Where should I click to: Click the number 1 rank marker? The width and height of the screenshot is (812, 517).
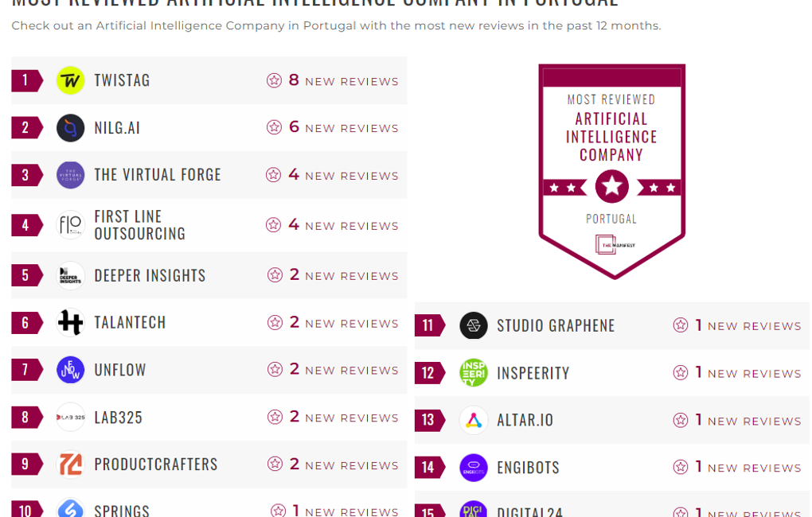25,80
